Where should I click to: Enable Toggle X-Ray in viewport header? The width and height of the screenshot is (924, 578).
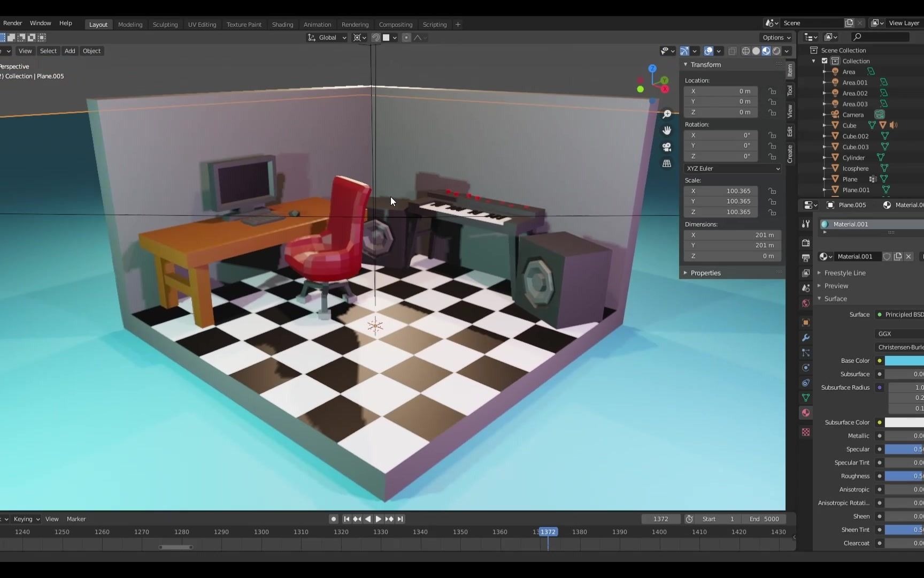click(x=733, y=51)
